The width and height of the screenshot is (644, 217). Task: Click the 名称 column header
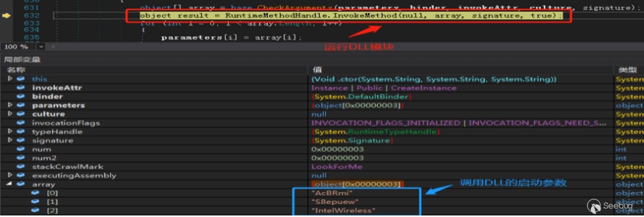click(x=16, y=70)
